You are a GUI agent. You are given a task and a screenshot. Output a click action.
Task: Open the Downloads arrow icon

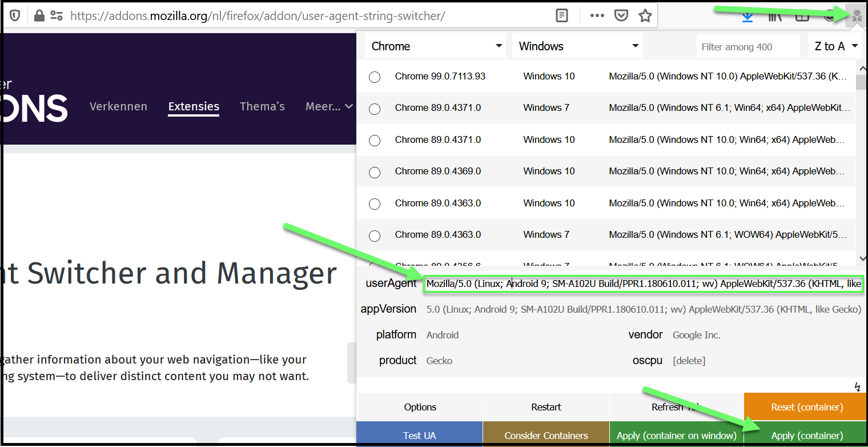748,17
